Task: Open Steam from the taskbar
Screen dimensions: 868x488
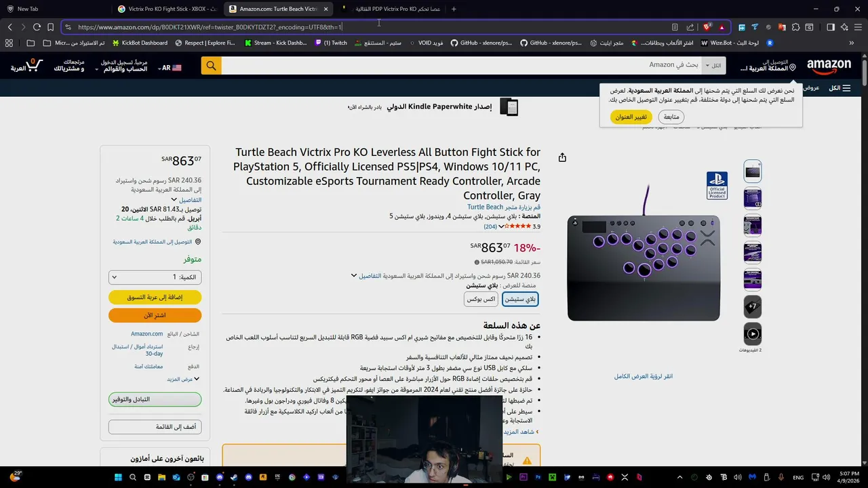Action: (233, 477)
